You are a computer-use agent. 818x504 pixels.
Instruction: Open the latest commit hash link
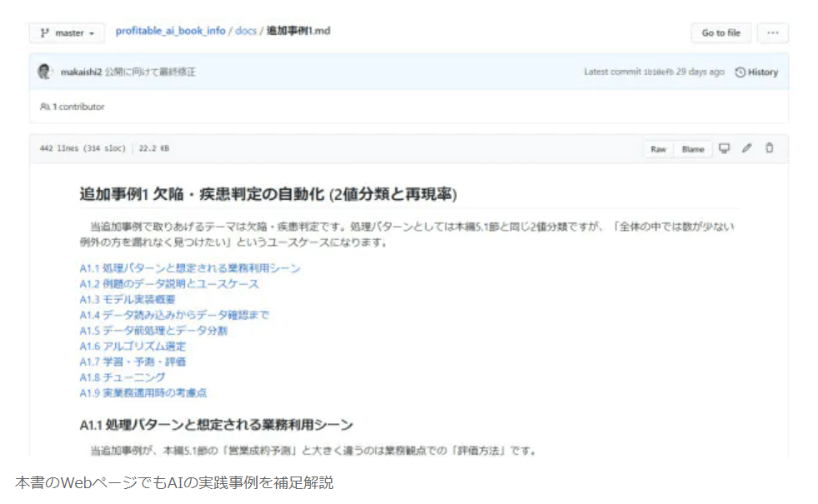[658, 72]
